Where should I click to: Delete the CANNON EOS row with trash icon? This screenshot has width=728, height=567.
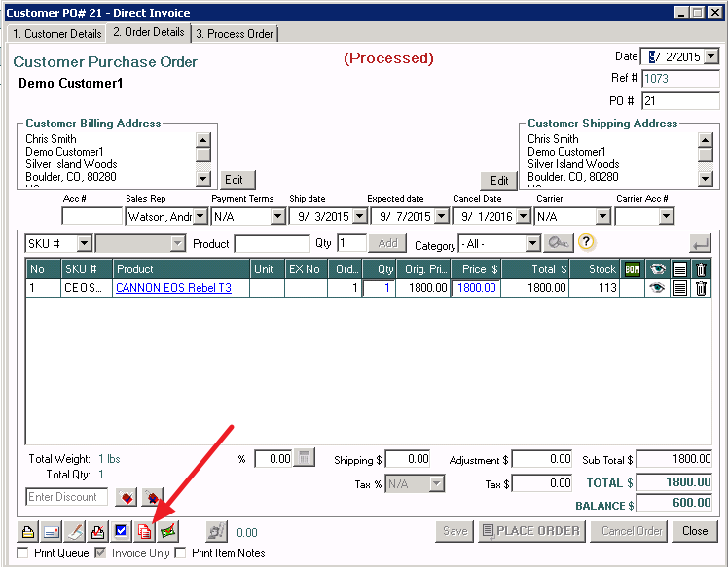click(701, 288)
